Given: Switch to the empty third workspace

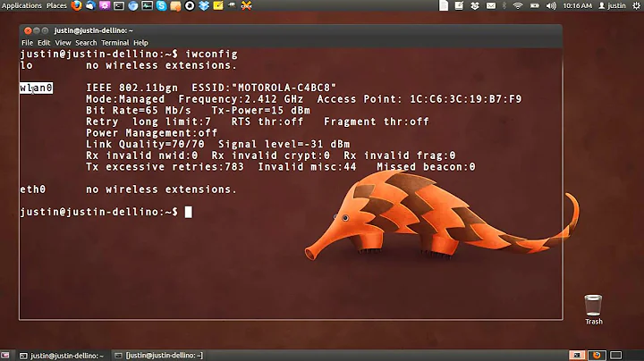Looking at the screenshot, I should tap(615, 356).
